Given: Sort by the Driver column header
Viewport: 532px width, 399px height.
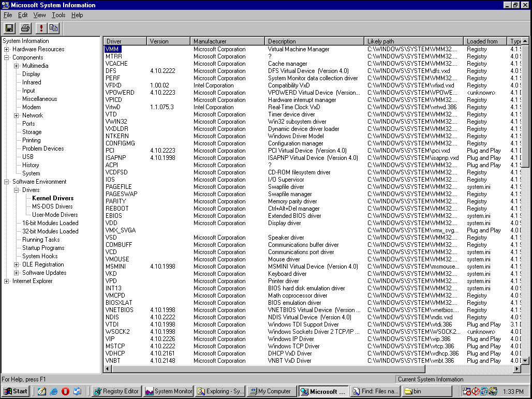Looking at the screenshot, I should pos(125,41).
